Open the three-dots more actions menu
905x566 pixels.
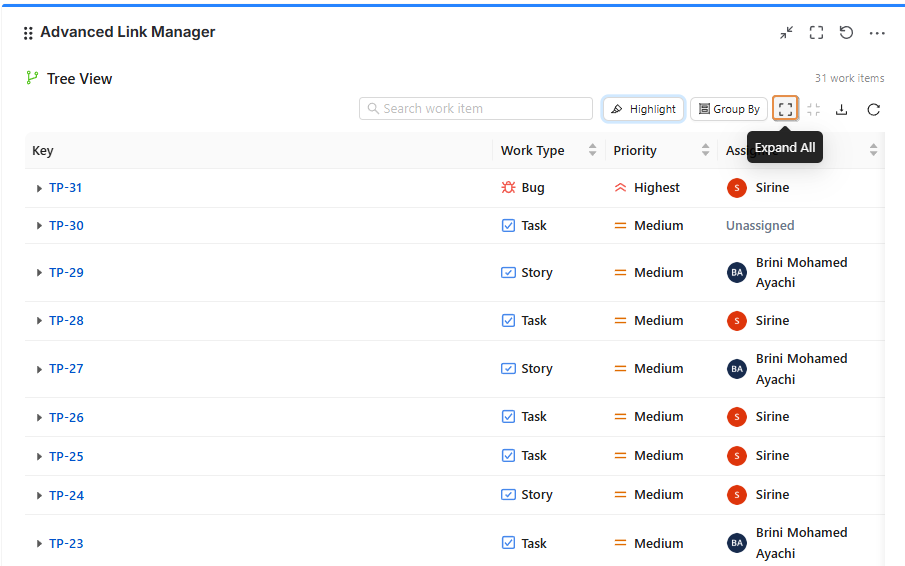pyautogui.click(x=877, y=33)
